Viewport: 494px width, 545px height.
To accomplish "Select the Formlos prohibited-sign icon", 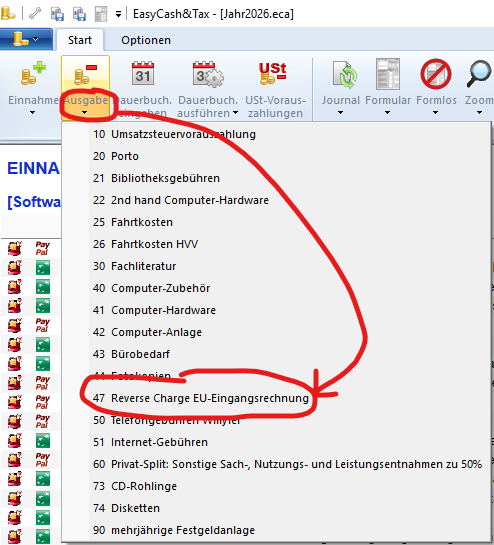I will [436, 74].
